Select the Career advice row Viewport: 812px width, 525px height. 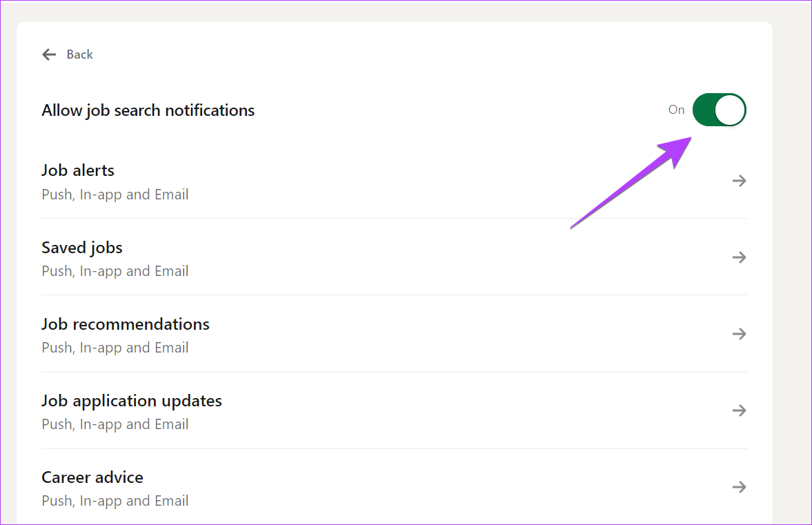(x=92, y=477)
